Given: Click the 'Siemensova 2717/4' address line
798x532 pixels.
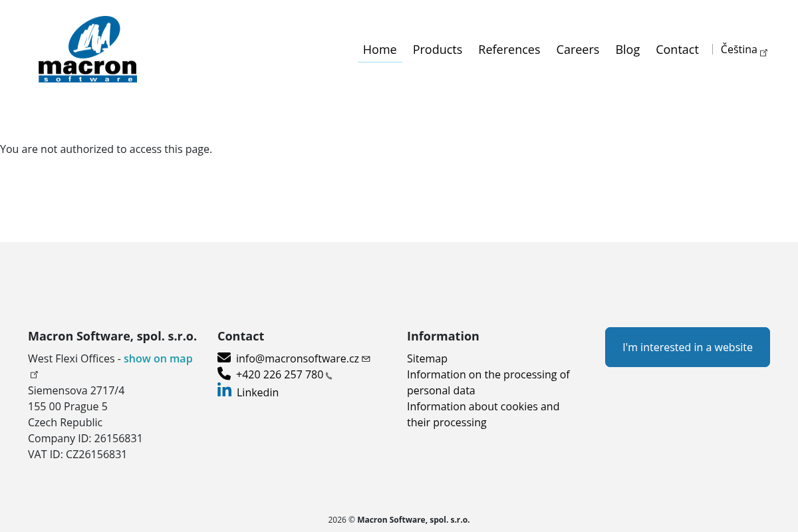Looking at the screenshot, I should (x=76, y=390).
